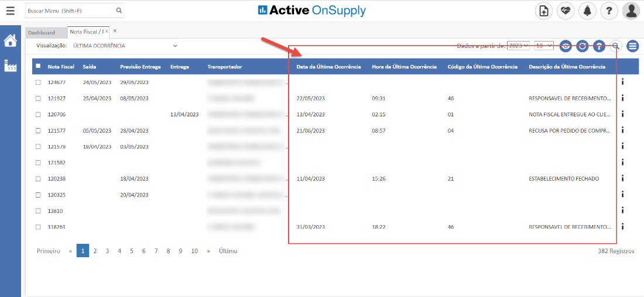Check the box for Nota Fiscal 124677
The height and width of the screenshot is (297, 644).
(38, 82)
